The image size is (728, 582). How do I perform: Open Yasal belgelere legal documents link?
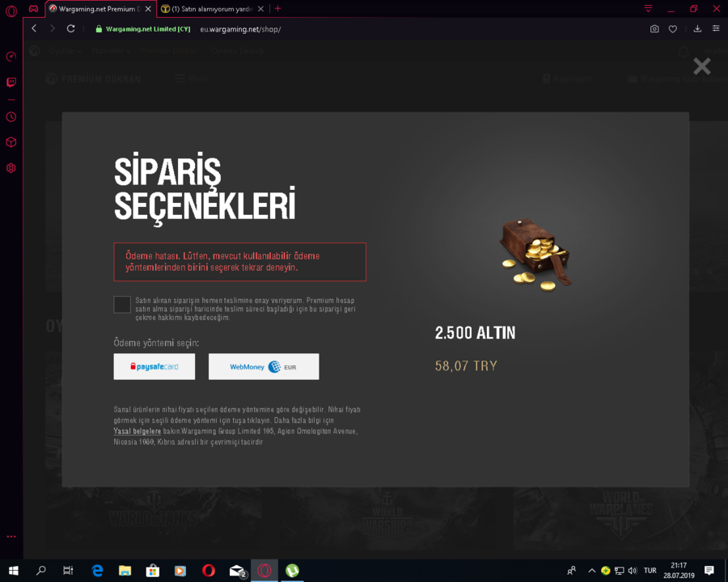(138, 431)
